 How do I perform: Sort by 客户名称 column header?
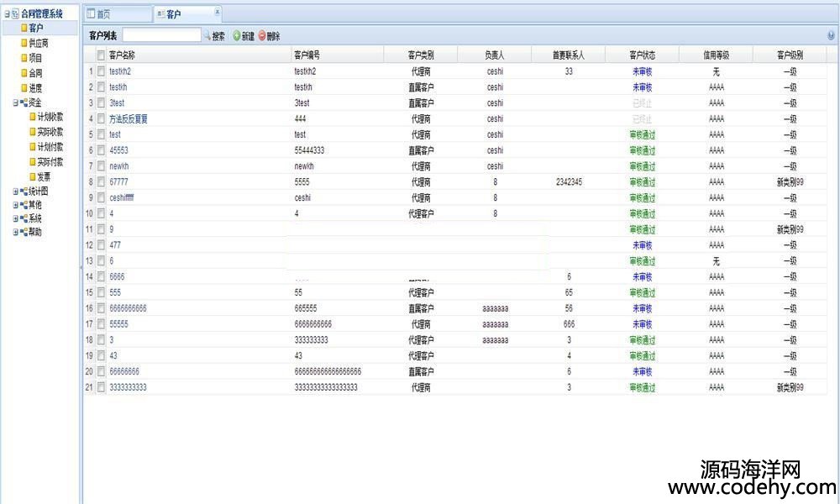122,55
